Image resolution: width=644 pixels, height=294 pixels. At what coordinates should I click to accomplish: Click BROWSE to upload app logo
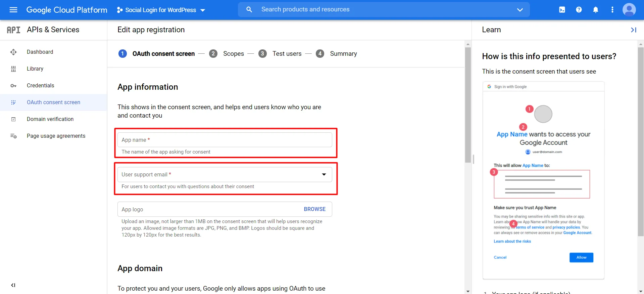(315, 209)
